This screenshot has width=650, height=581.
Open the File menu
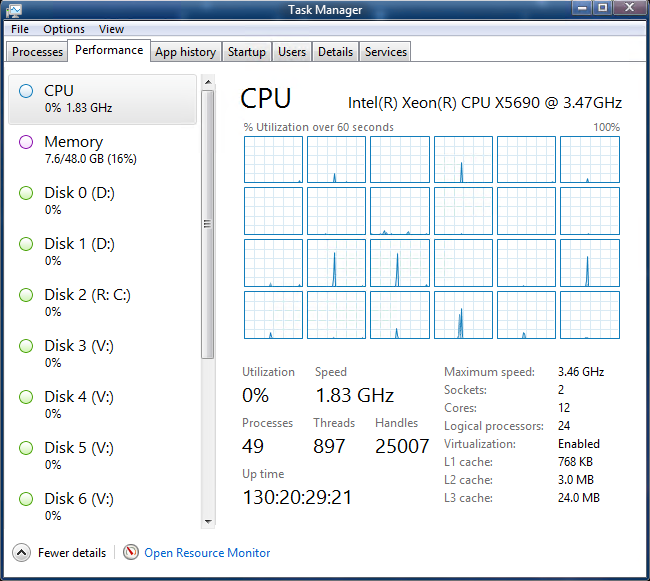[20, 29]
